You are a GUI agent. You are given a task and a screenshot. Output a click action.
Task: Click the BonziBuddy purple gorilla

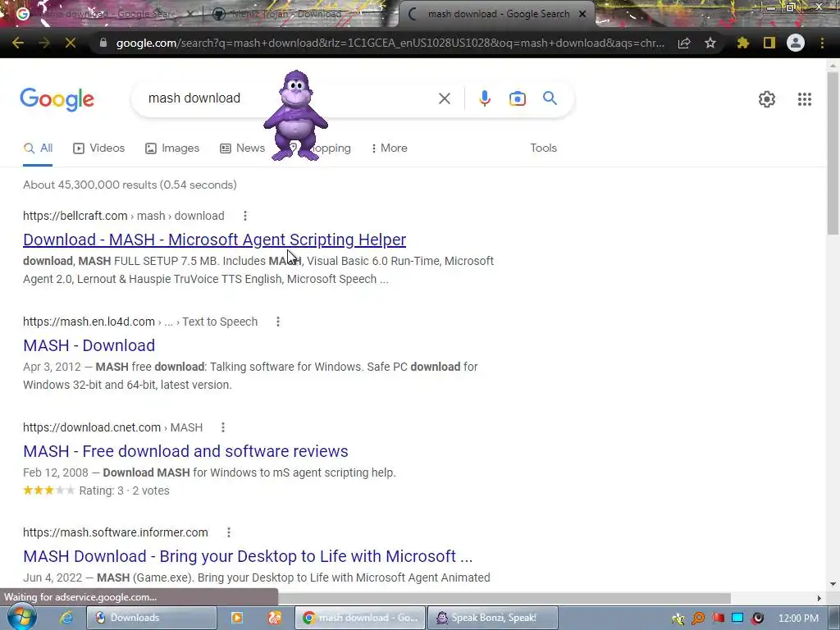tap(295, 115)
